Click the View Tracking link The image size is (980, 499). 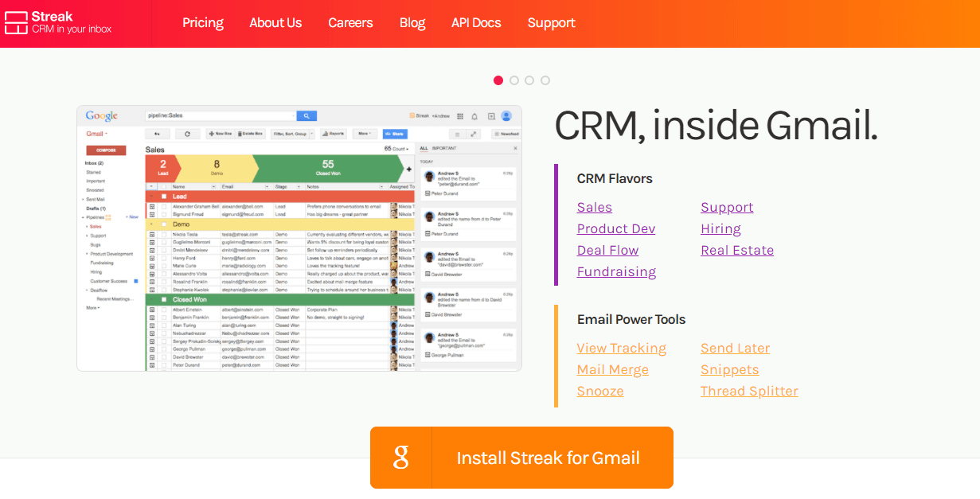pyautogui.click(x=622, y=349)
